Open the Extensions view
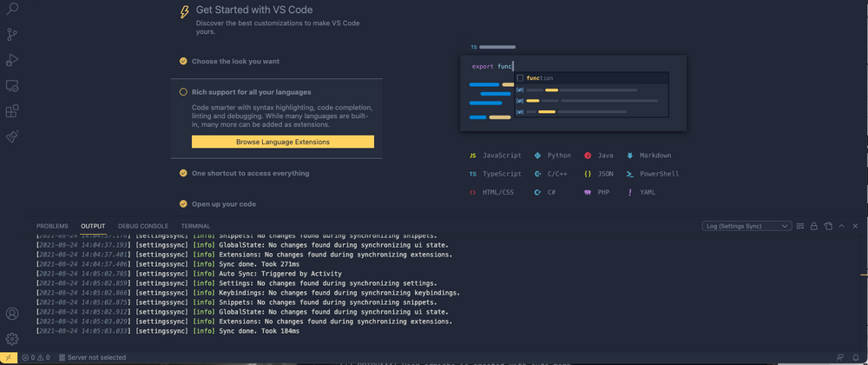The image size is (868, 365). pos(12,111)
